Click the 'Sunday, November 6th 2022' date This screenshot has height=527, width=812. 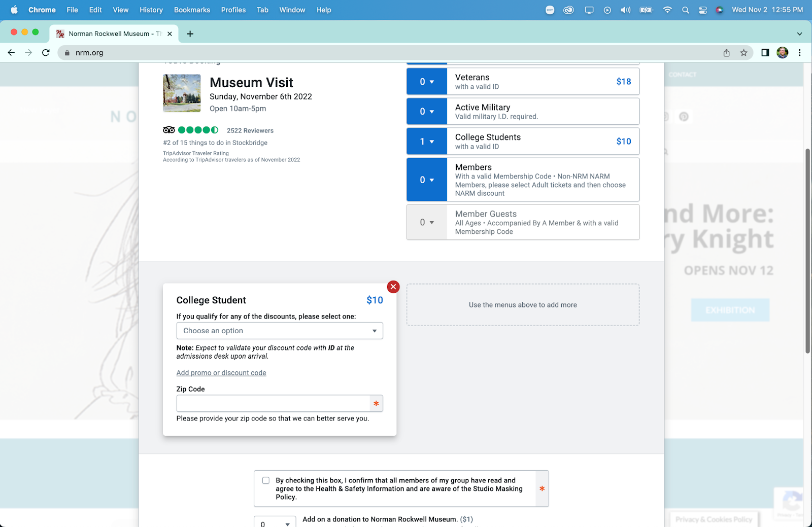pyautogui.click(x=261, y=96)
